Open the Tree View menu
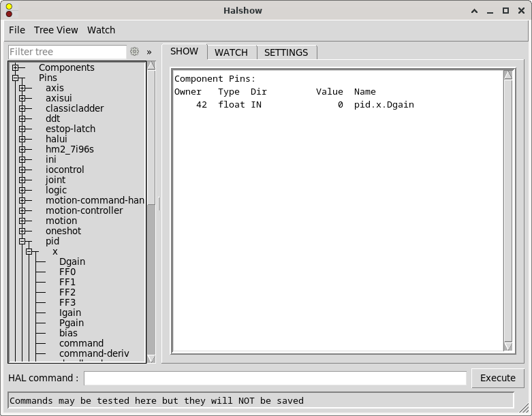This screenshot has width=532, height=416. coord(56,30)
